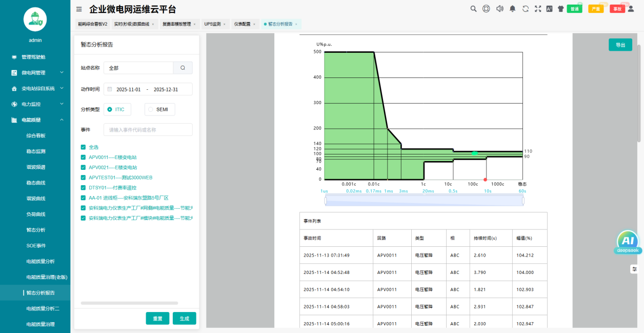The width and height of the screenshot is (644, 333).
Task: Click the language switch icon
Action: coord(549,9)
